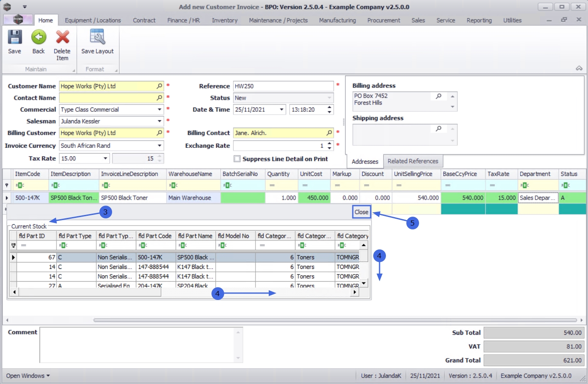Toggle Suppress Line Detail on Print checkbox
The image size is (588, 384).
(237, 159)
